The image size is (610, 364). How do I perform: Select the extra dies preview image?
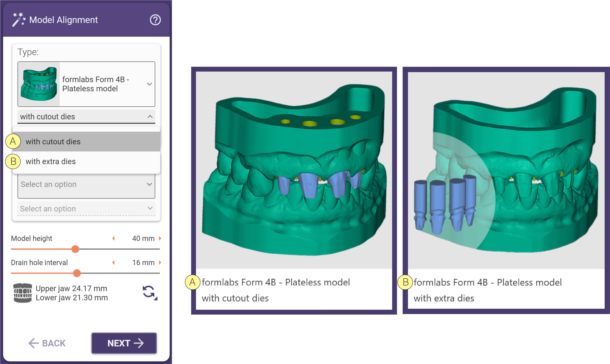click(x=506, y=170)
